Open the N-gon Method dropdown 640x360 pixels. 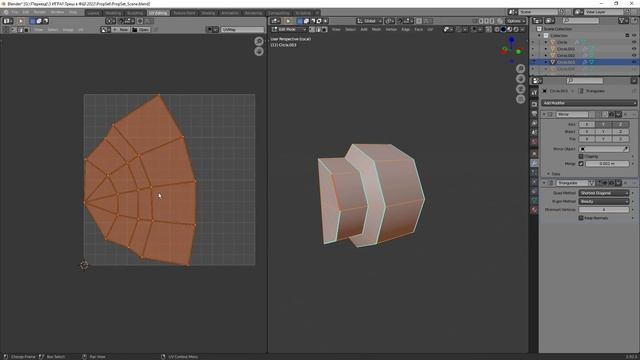[604, 201]
